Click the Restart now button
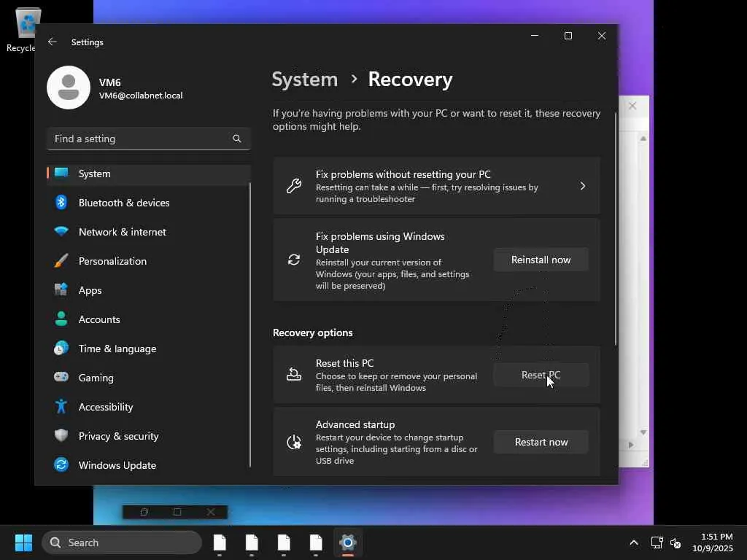 pyautogui.click(x=541, y=442)
